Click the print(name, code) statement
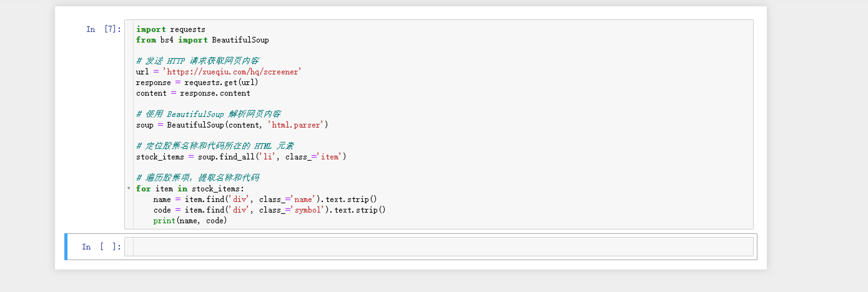868x292 pixels. click(x=190, y=221)
